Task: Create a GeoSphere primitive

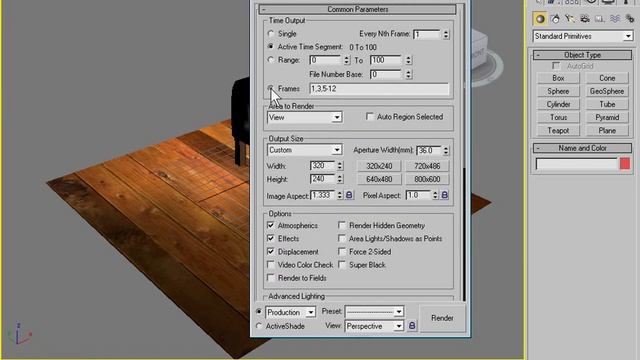Action: tap(607, 91)
